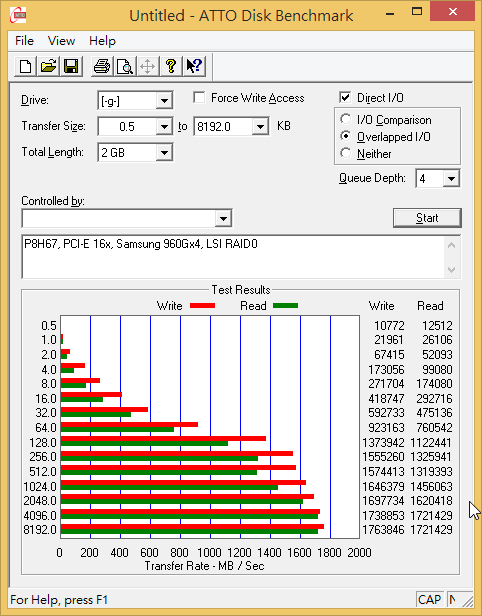The width and height of the screenshot is (482, 616).
Task: Open the View menu
Action: pos(61,41)
